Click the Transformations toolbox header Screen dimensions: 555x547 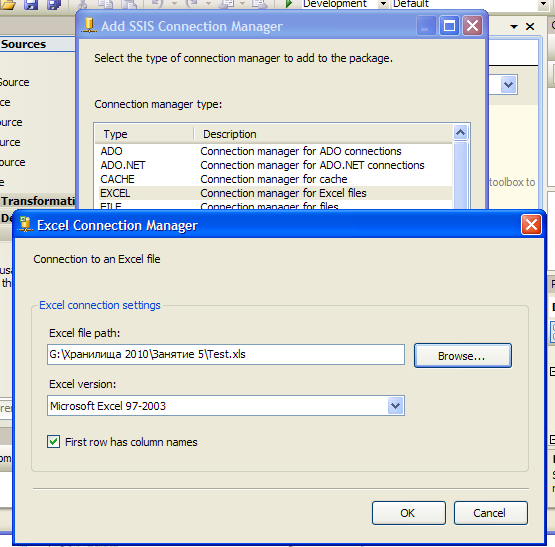[x=38, y=201]
